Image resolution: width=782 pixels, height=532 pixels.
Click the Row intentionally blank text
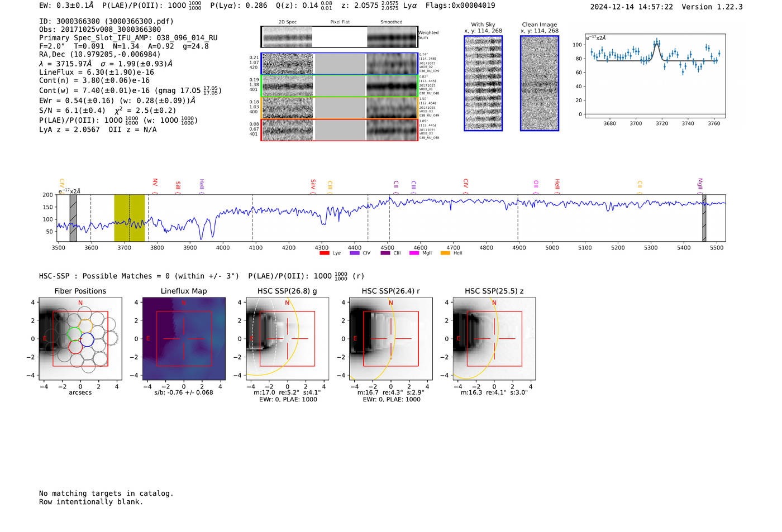point(91,502)
